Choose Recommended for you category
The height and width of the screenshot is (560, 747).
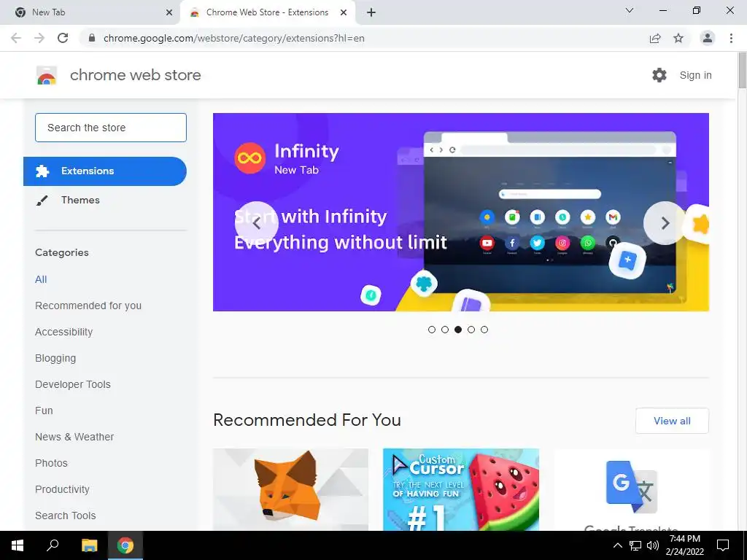pos(88,306)
